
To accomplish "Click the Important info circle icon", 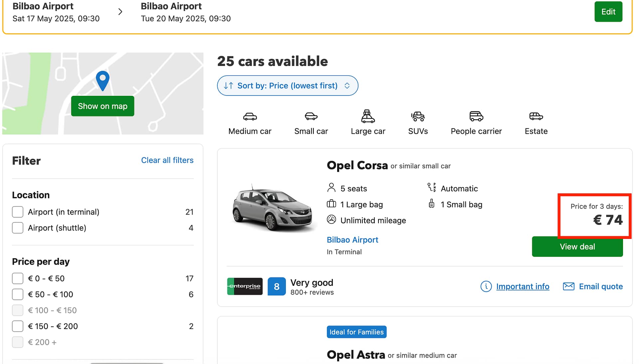I will pos(486,286).
